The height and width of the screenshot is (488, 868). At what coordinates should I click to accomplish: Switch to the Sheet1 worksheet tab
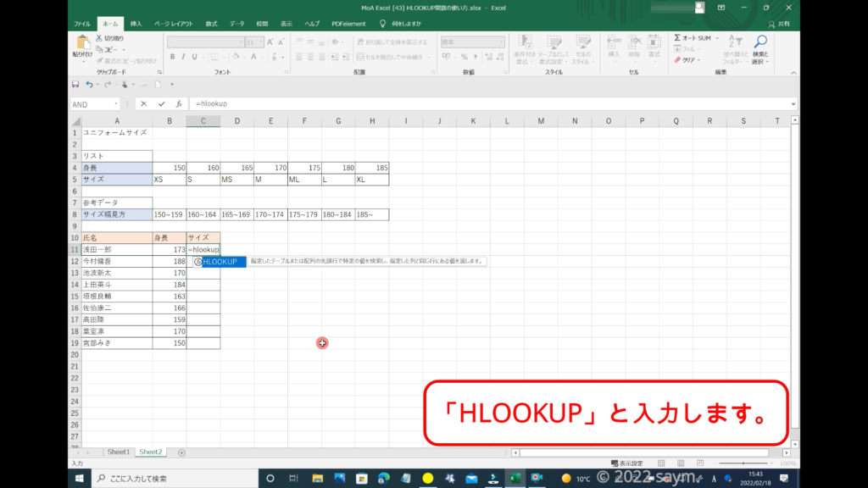(x=118, y=452)
